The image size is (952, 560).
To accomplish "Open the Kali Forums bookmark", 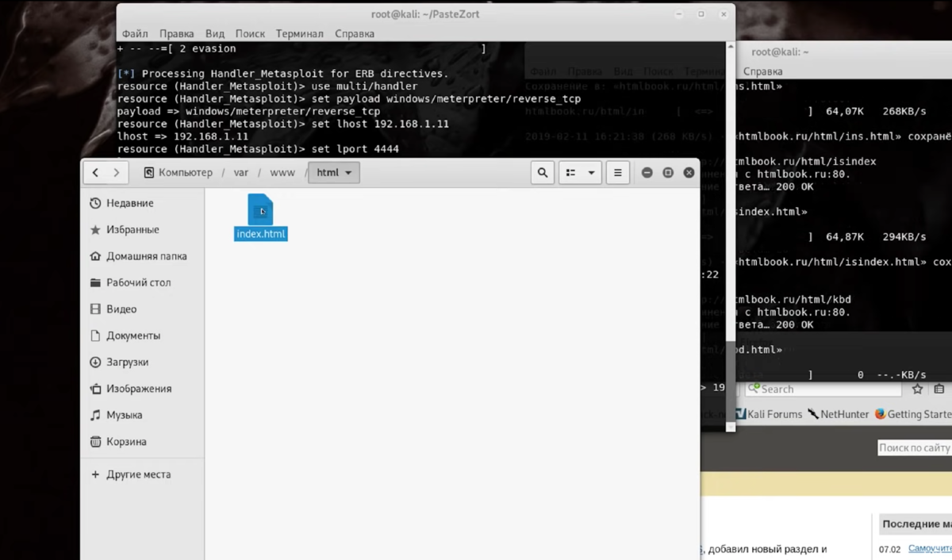I will (x=768, y=414).
